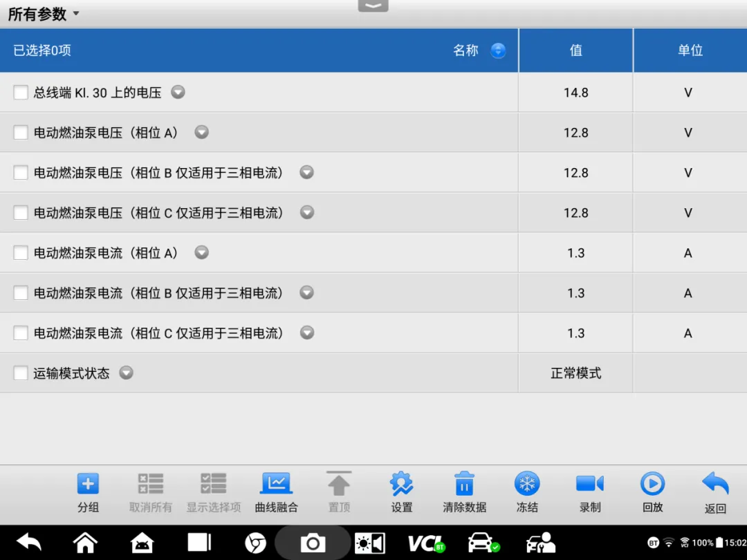
Task: Sort by 名称 column sort button
Action: click(498, 50)
